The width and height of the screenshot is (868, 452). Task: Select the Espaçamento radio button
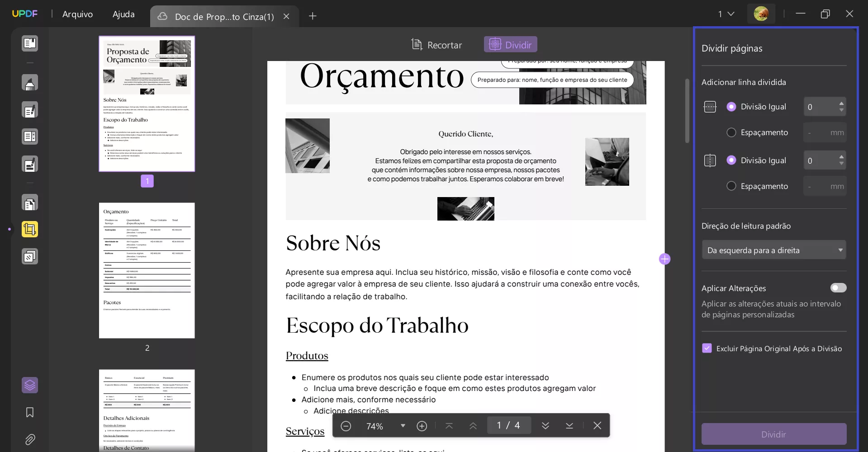coord(731,132)
